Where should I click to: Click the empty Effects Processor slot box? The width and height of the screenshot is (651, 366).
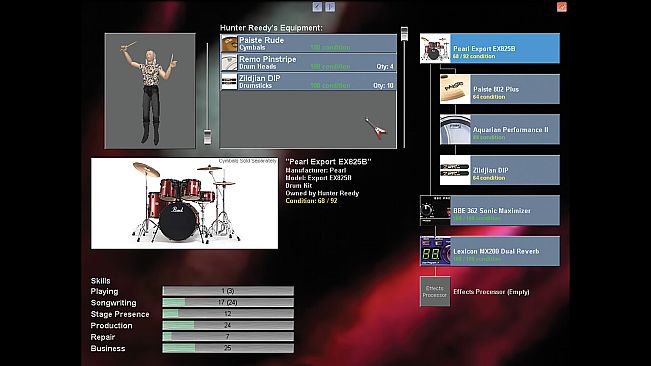(435, 291)
